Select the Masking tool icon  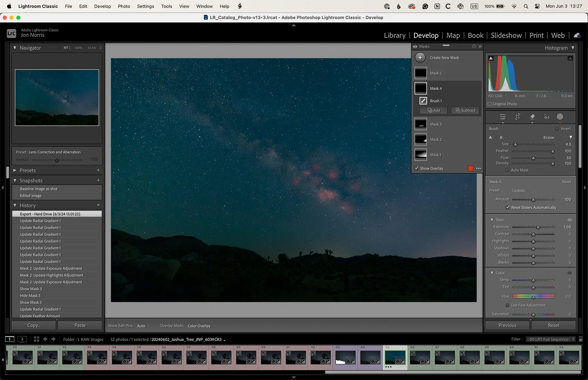tap(560, 117)
